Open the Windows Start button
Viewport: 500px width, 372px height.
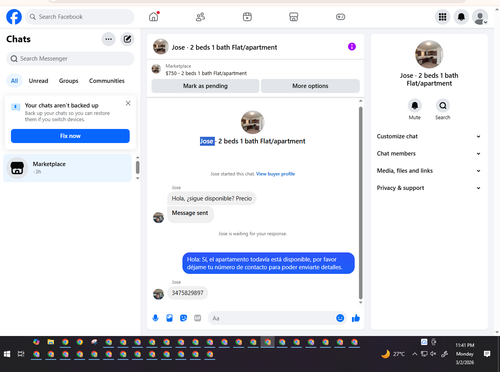[7, 354]
